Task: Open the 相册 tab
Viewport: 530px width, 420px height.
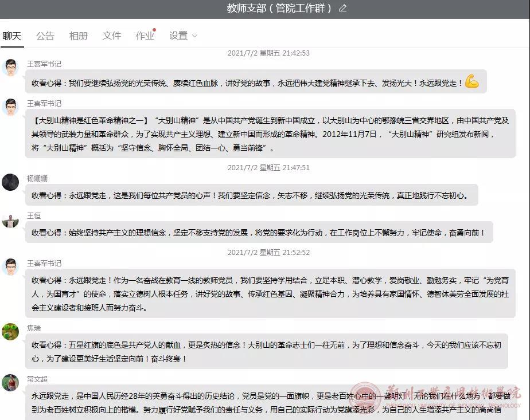Action: click(x=79, y=36)
